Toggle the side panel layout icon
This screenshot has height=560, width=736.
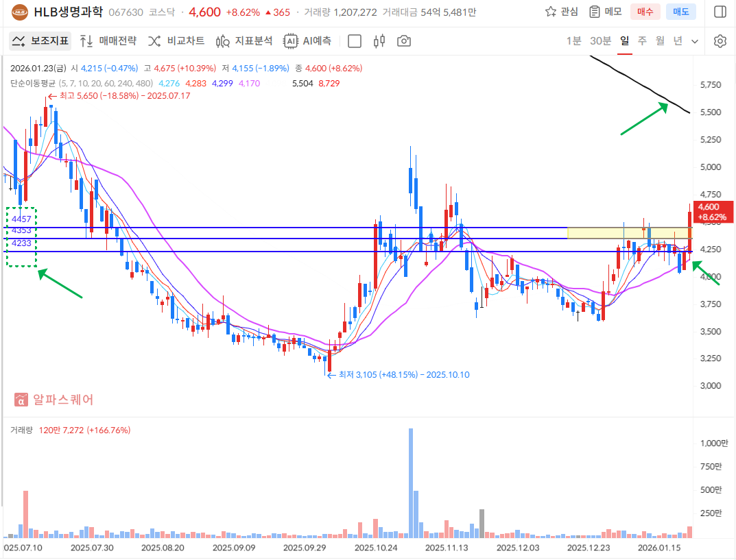pos(720,12)
